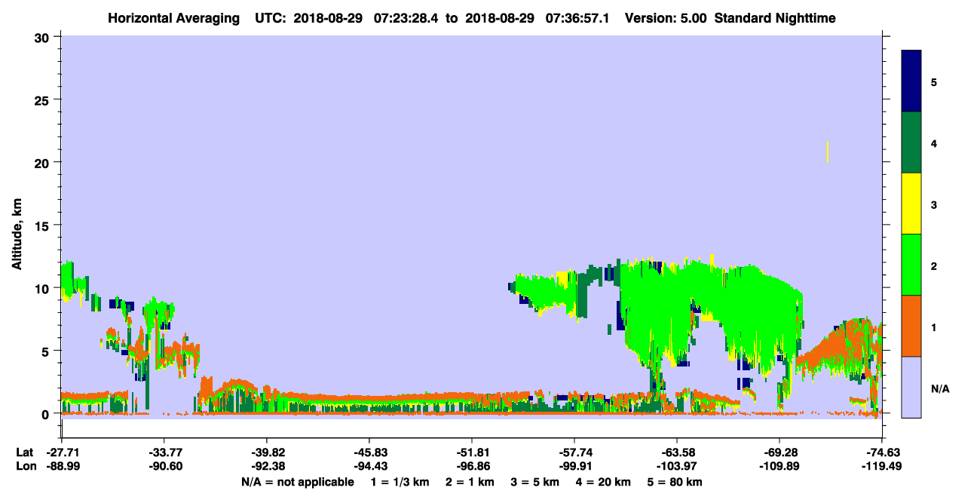The image size is (980, 503).
Task: Click the dark green colorbar segment labeled 4
Action: 911,143
